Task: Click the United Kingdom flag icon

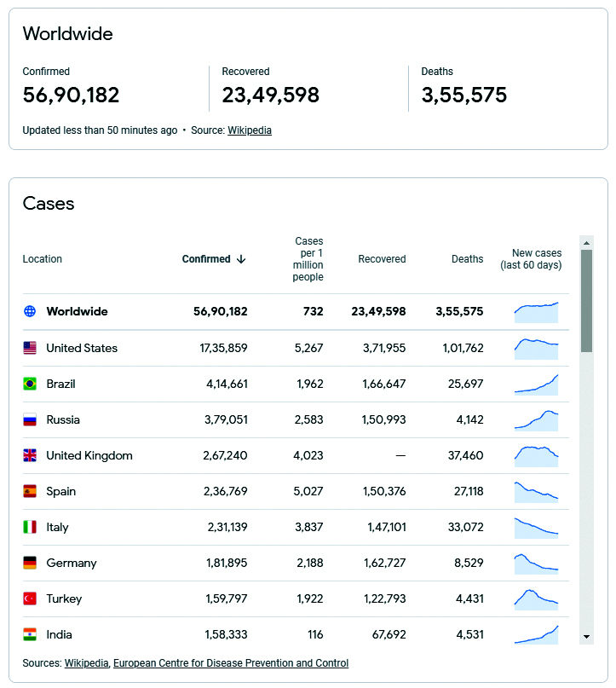Action: [30, 455]
